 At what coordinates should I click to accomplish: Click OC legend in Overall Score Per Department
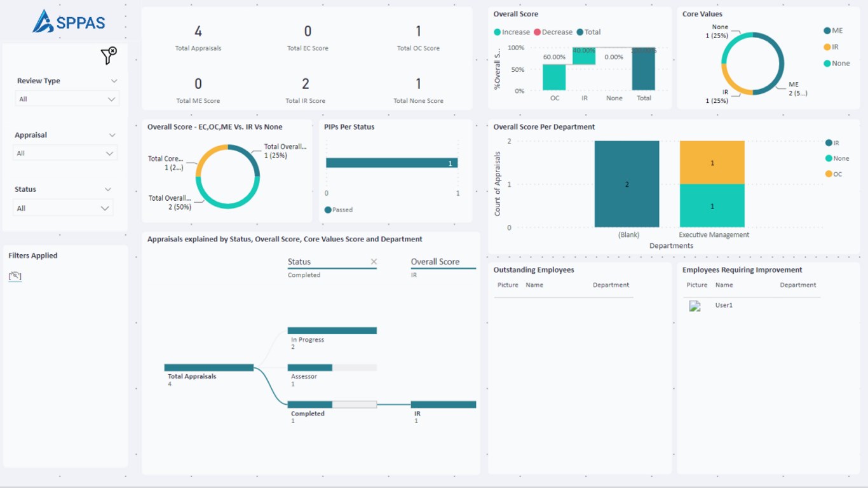834,174
